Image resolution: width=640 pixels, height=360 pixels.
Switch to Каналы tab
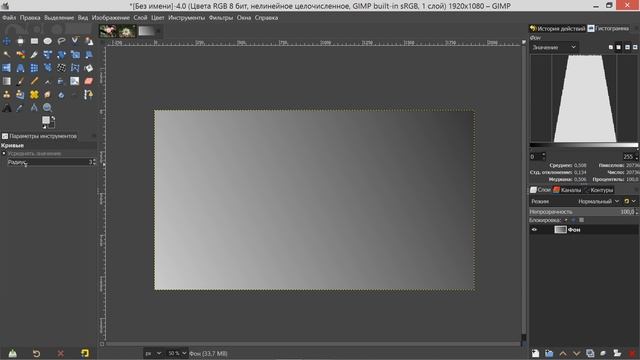tap(567, 190)
